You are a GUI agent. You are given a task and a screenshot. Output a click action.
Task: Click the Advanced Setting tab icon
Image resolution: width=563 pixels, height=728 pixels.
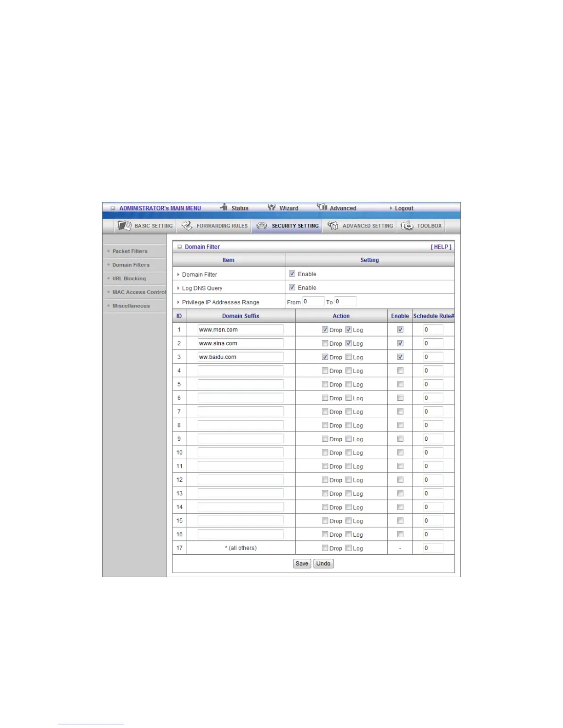tap(333, 226)
